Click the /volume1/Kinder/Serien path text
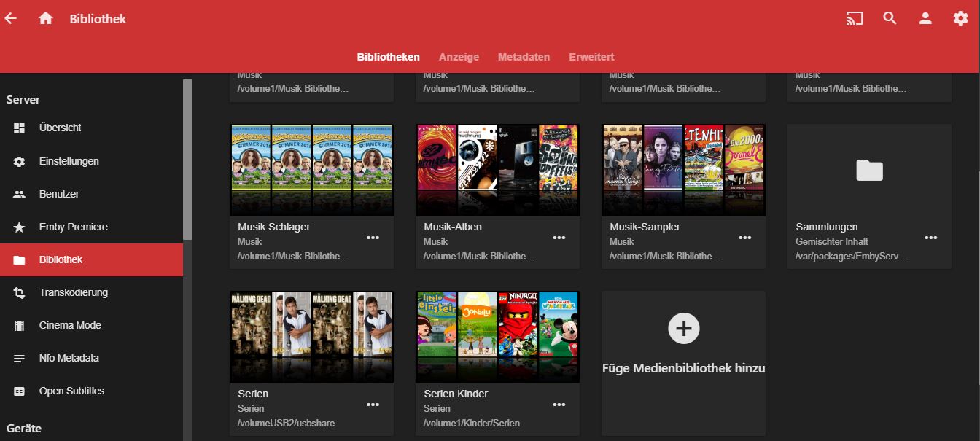The width and height of the screenshot is (980, 441). pos(472,423)
